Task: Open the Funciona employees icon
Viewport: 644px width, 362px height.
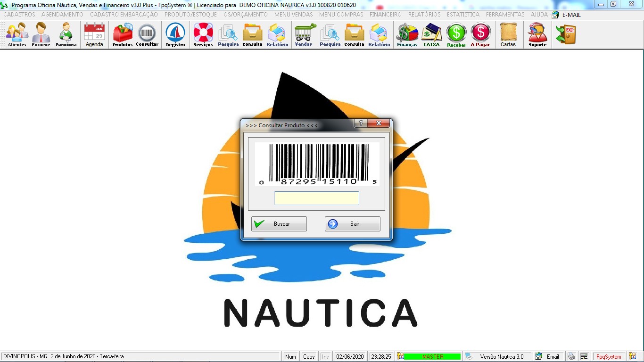Action: [66, 35]
